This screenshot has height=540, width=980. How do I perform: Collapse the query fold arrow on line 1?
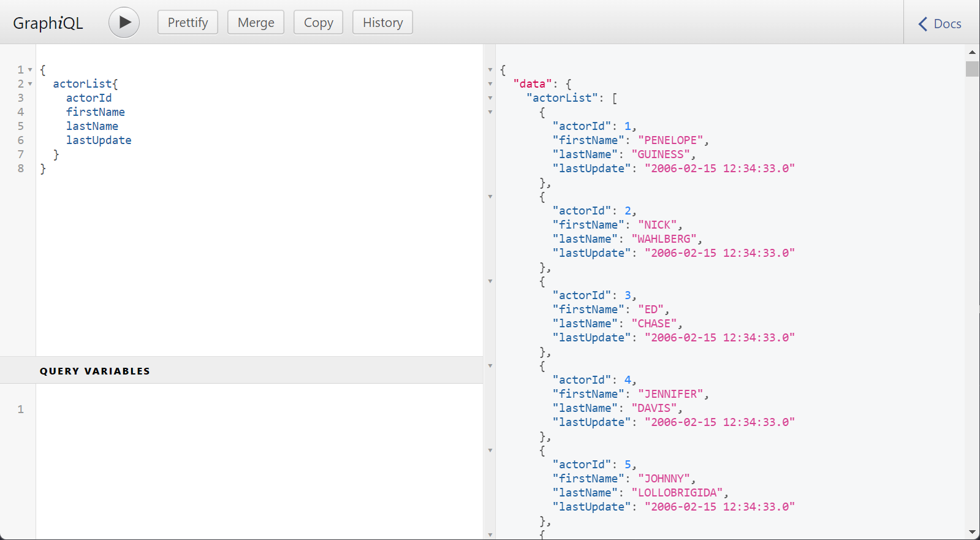coord(30,70)
